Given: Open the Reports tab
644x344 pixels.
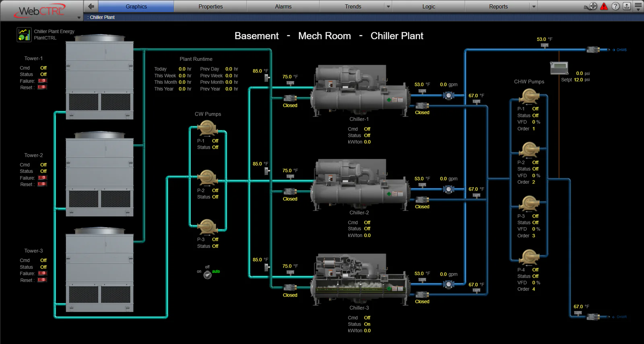Looking at the screenshot, I should 498,6.
